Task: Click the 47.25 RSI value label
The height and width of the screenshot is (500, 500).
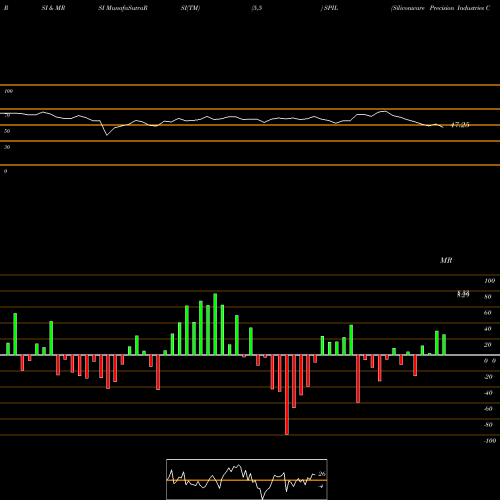Action: (x=460, y=125)
